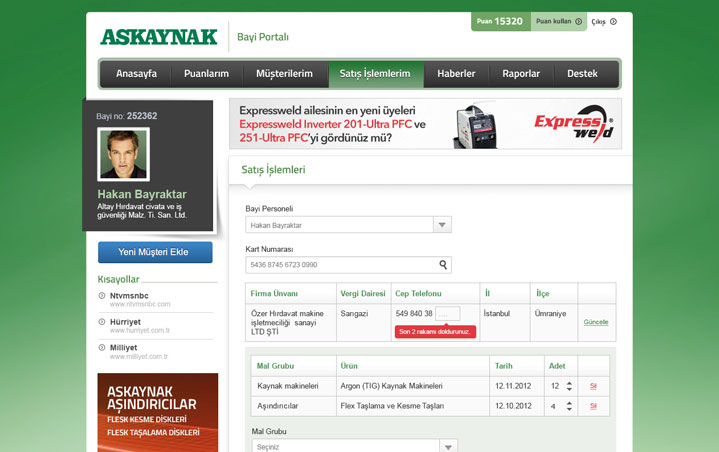Click the Mal Grubu column header
The width and height of the screenshot is (719, 452).
tap(275, 366)
